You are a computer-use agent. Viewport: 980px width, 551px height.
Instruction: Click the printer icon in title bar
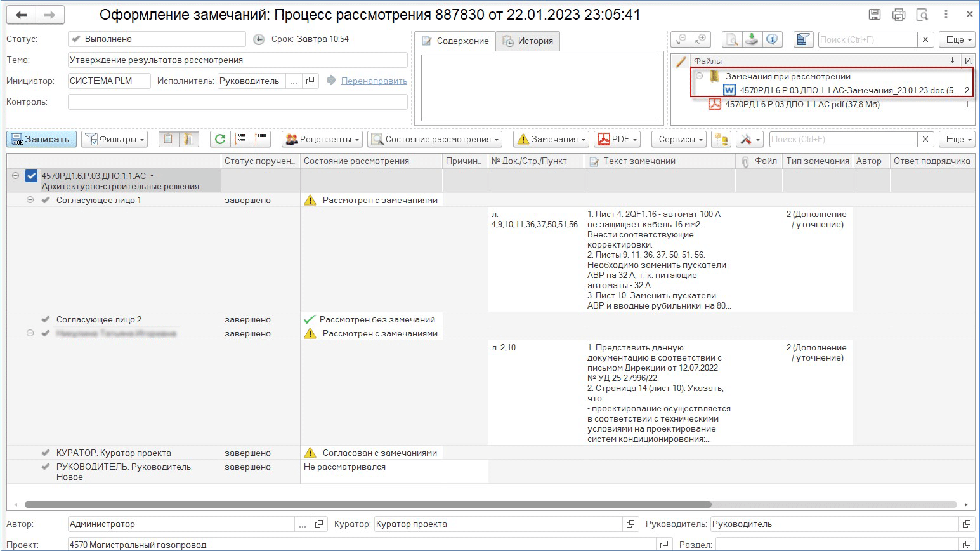tap(899, 15)
